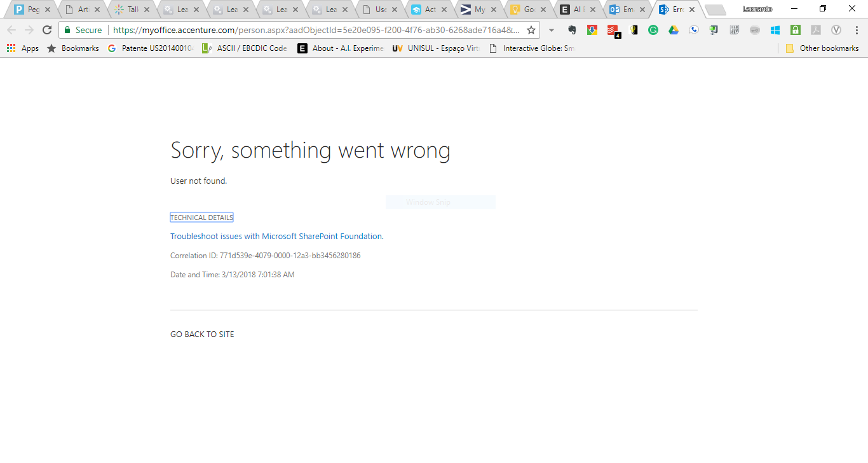Click the browser back arrow
Viewport: 868px width, 463px height.
click(11, 30)
